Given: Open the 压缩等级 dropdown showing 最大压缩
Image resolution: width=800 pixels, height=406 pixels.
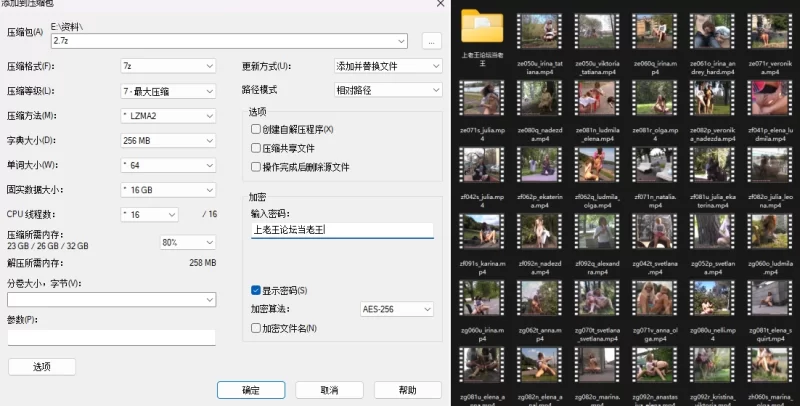Looking at the screenshot, I should [x=168, y=91].
